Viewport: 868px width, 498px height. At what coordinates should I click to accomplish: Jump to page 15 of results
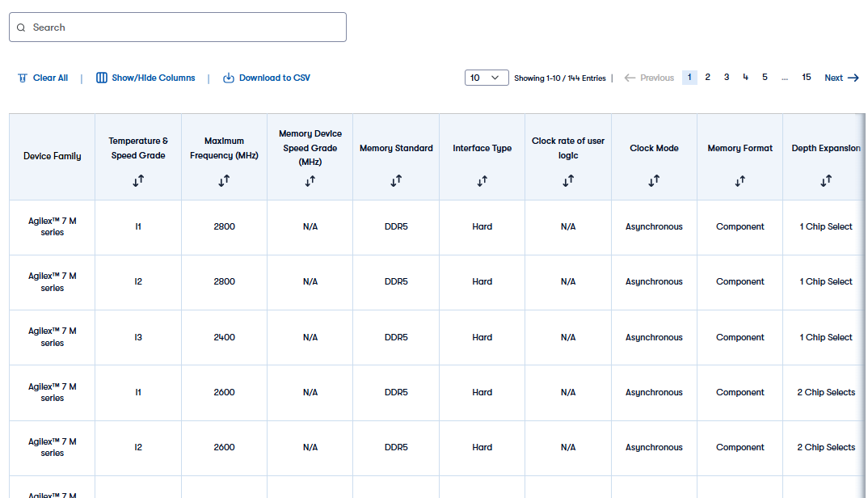click(x=806, y=78)
